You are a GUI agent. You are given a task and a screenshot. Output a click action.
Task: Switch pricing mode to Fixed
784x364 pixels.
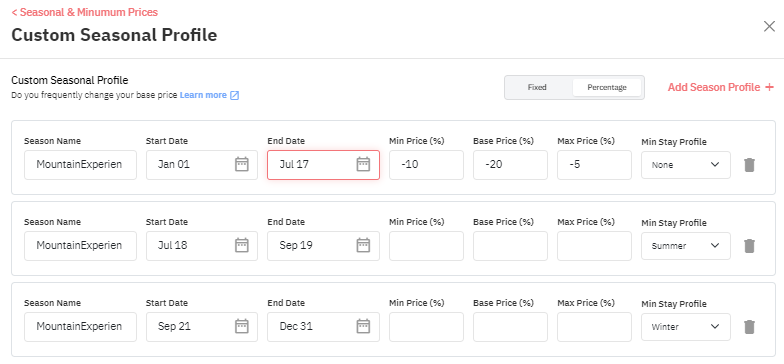537,87
